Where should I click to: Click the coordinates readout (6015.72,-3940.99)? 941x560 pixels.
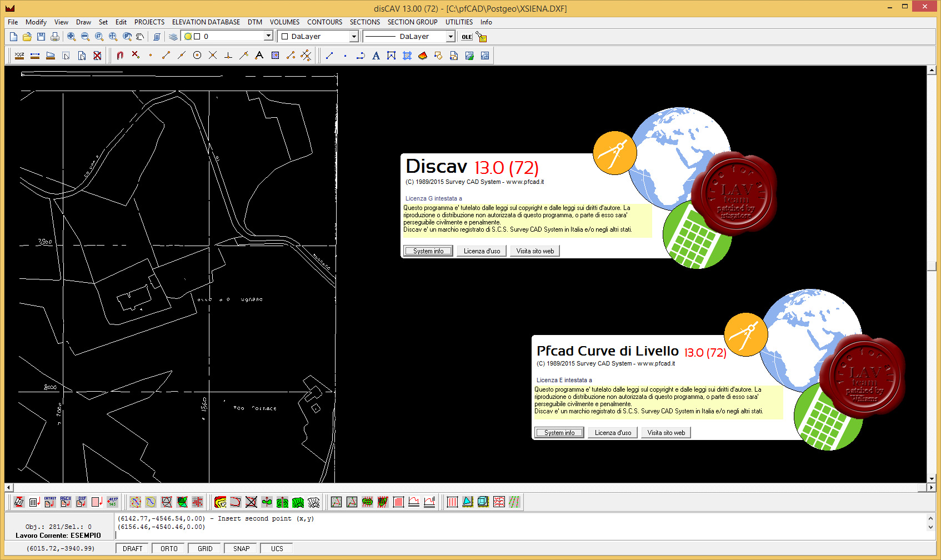click(x=61, y=548)
